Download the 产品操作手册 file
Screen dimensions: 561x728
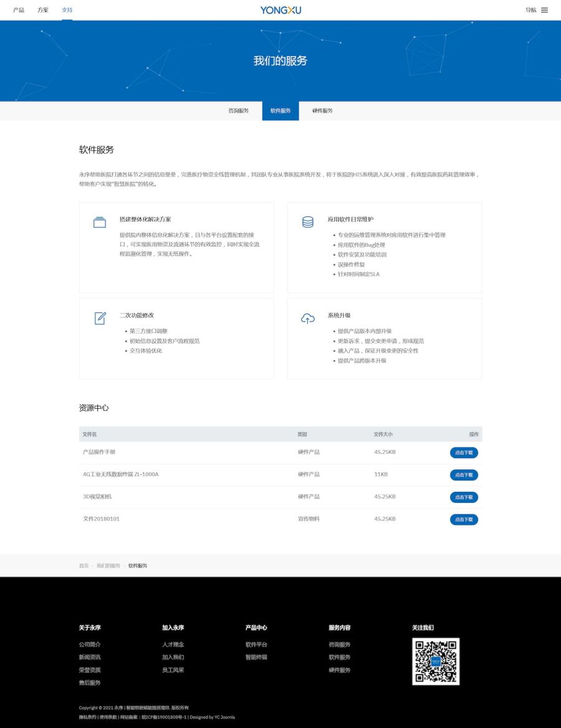464,453
